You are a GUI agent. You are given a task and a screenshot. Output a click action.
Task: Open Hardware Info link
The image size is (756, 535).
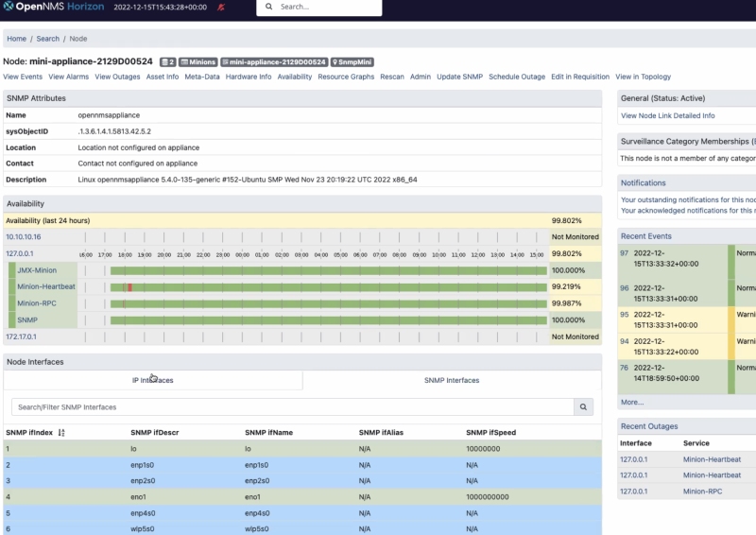coord(249,77)
